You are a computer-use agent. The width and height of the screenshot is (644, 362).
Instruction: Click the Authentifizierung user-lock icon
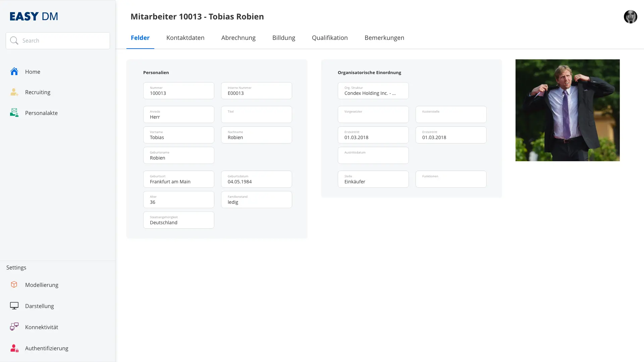14,348
